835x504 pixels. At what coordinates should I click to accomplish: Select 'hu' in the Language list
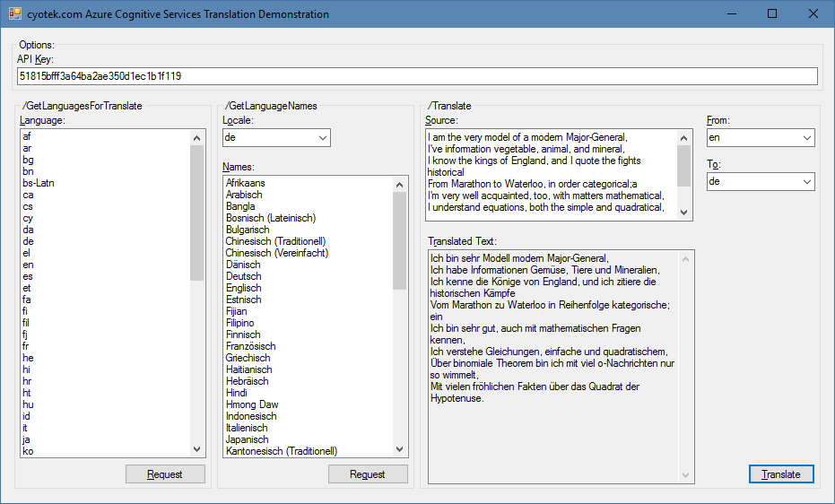106,405
